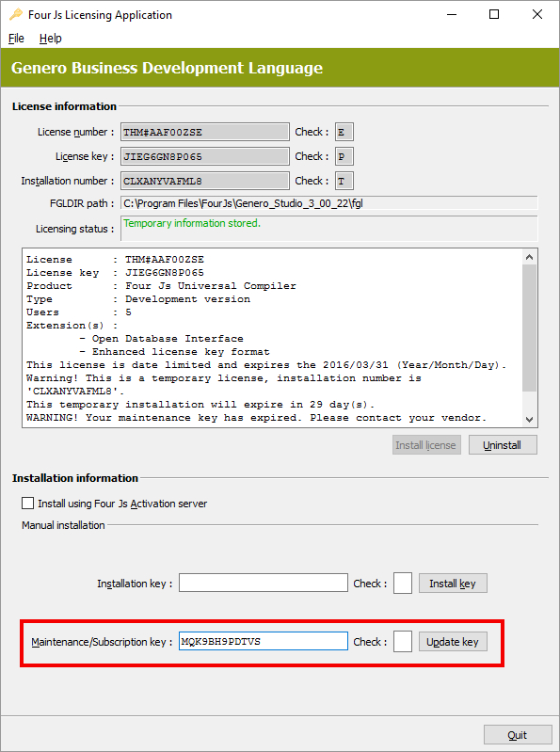Click the License key field
The image size is (560, 752).
tap(205, 156)
